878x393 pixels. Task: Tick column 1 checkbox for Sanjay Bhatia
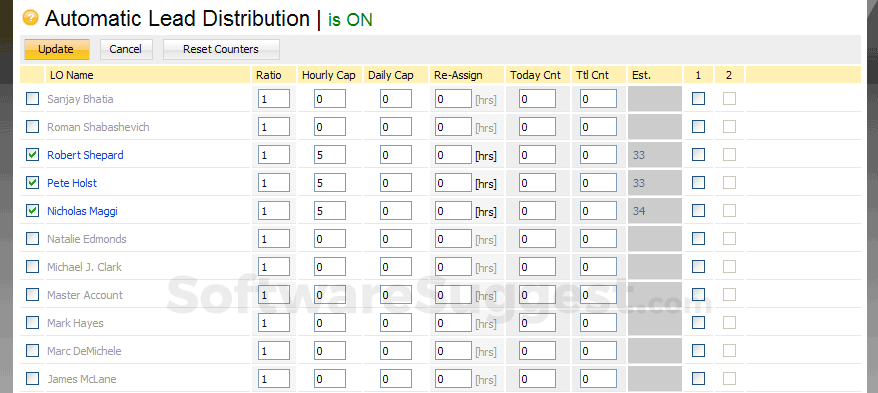pyautogui.click(x=698, y=99)
